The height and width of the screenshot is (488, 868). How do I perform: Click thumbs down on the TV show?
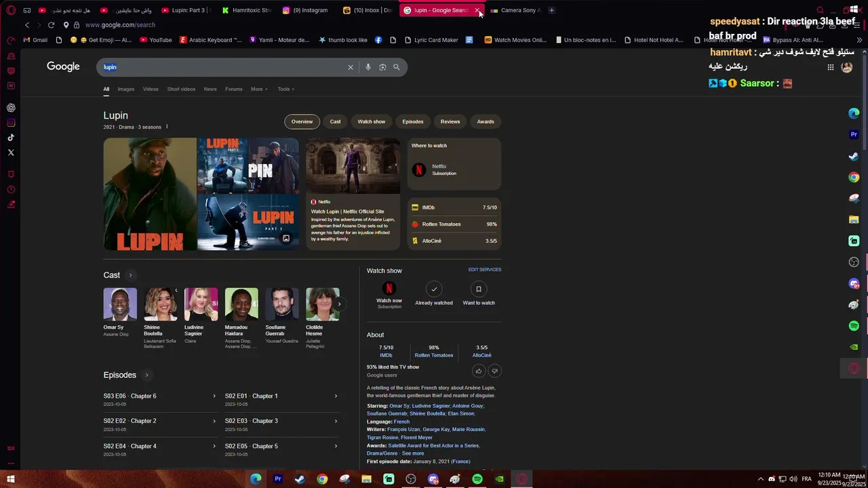click(x=494, y=371)
